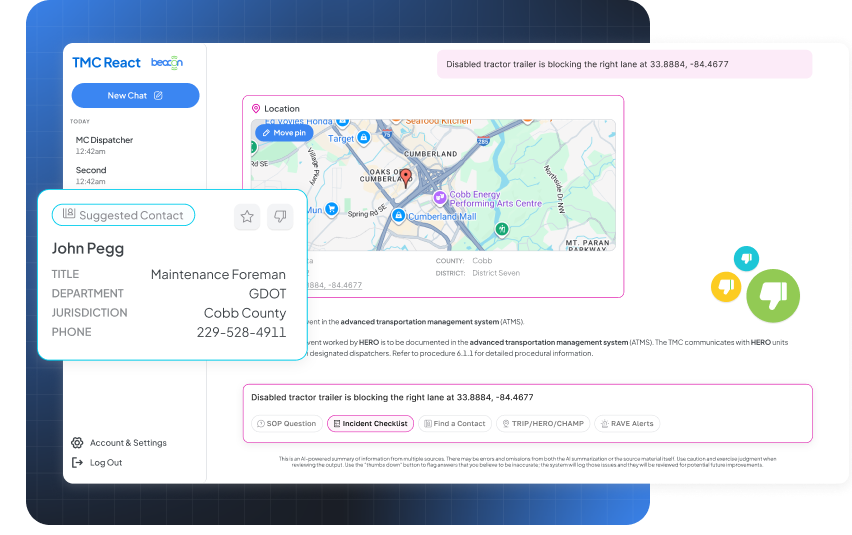
Task: Click the beacon logo
Action: click(x=167, y=62)
